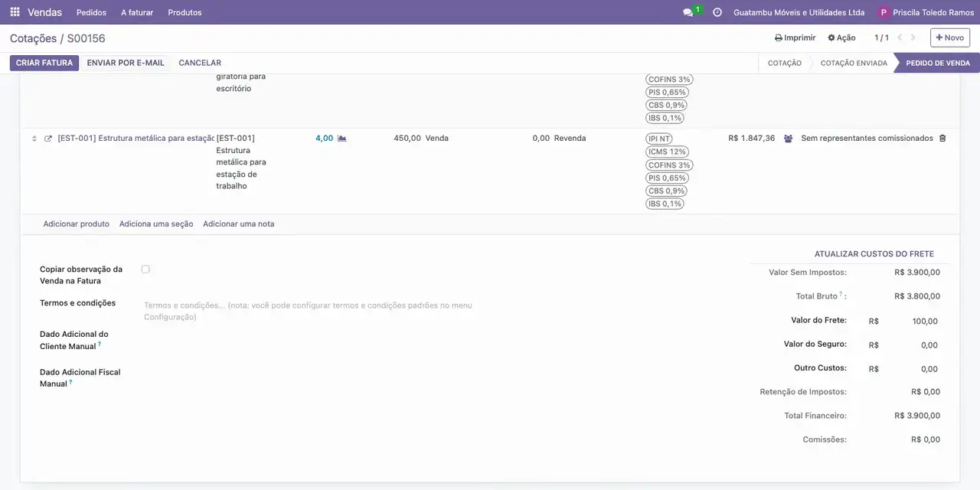Viewport: 980px width, 490px height.
Task: Click the drag handle of the EST-001 row
Action: tap(34, 139)
